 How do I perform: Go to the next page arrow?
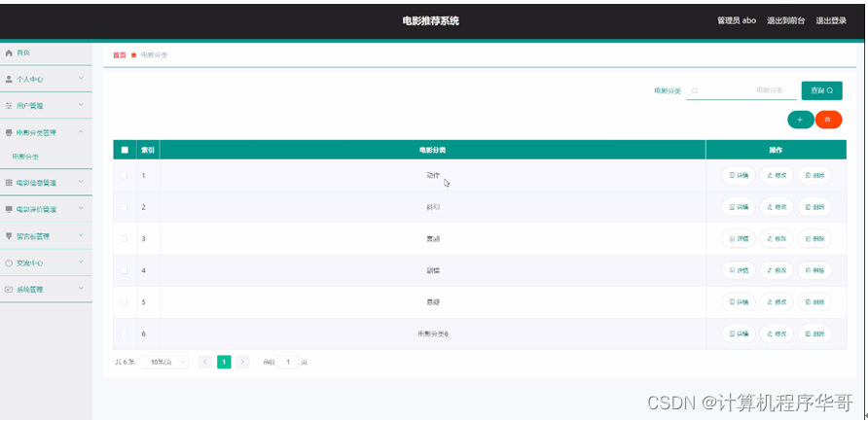click(x=242, y=363)
